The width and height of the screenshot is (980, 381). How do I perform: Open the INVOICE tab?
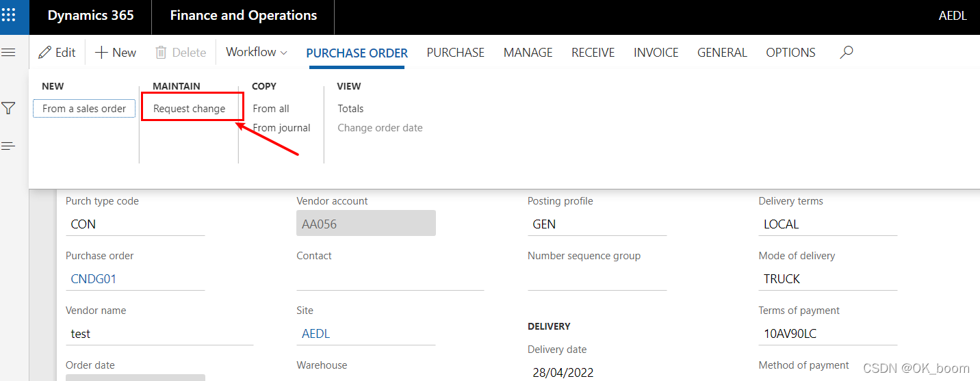point(656,53)
